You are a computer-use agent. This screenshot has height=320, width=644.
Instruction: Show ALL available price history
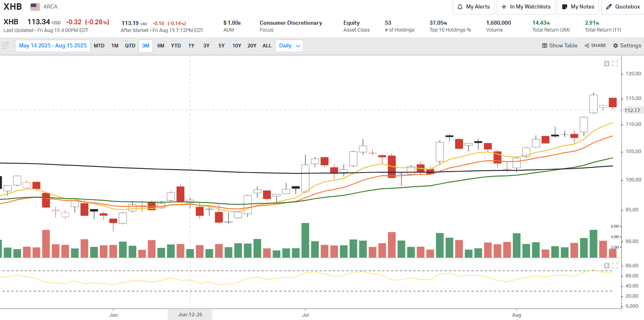pyautogui.click(x=267, y=46)
